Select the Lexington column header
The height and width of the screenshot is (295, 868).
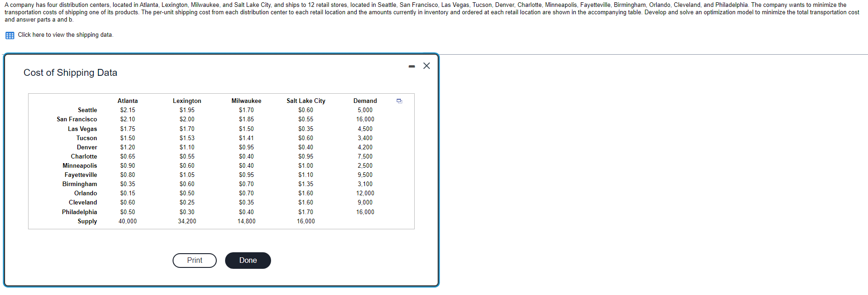(x=187, y=101)
